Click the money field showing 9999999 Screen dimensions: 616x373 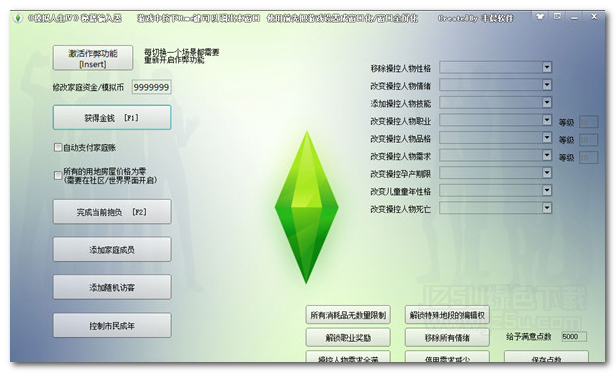click(x=152, y=87)
